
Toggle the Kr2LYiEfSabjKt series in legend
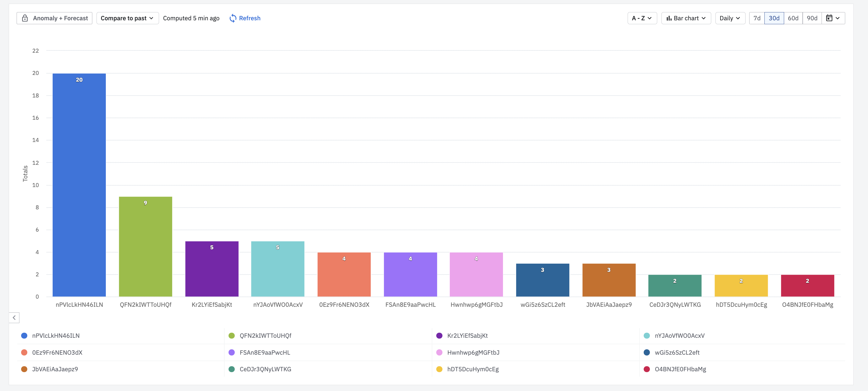(467, 336)
